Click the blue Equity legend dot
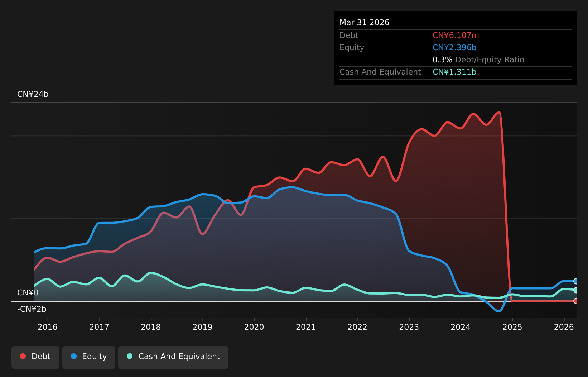588x377 pixels. click(74, 356)
